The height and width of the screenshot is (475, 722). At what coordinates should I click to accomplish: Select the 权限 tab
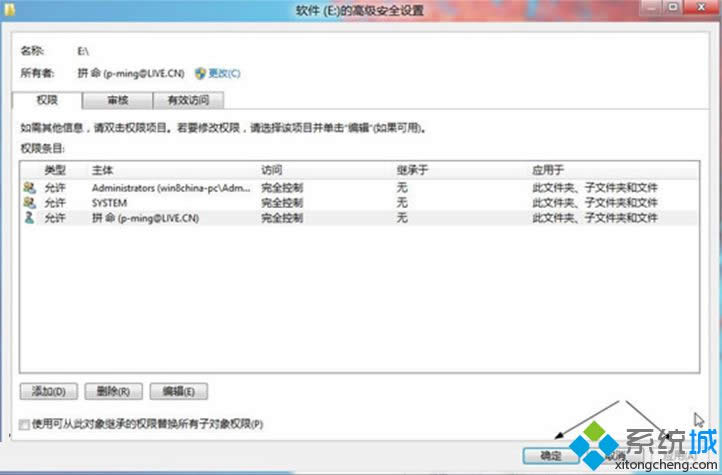pos(46,100)
